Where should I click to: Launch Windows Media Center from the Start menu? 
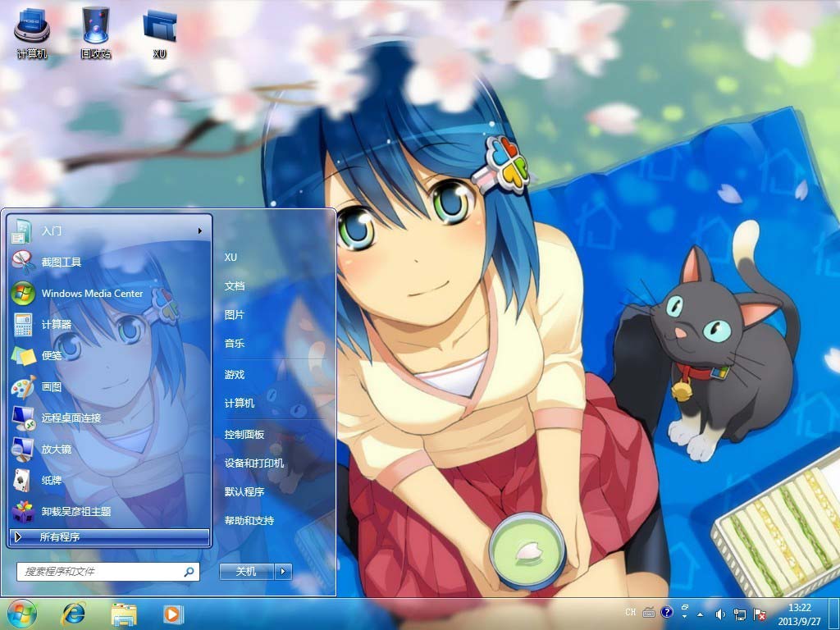coord(92,294)
